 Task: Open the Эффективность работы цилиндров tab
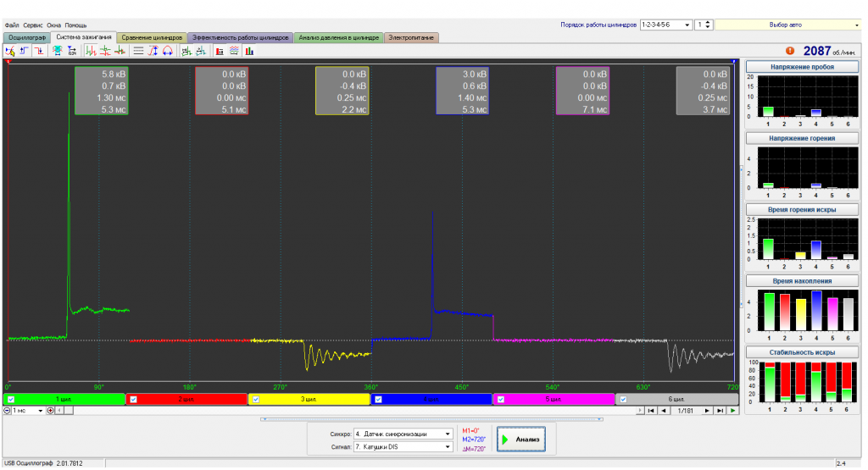[x=240, y=37]
